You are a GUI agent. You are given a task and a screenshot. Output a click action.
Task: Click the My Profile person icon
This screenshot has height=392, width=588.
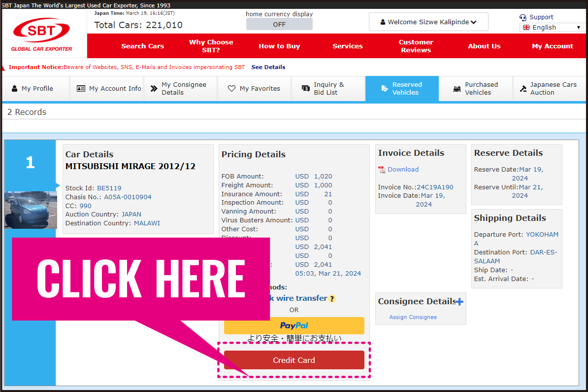coord(15,89)
